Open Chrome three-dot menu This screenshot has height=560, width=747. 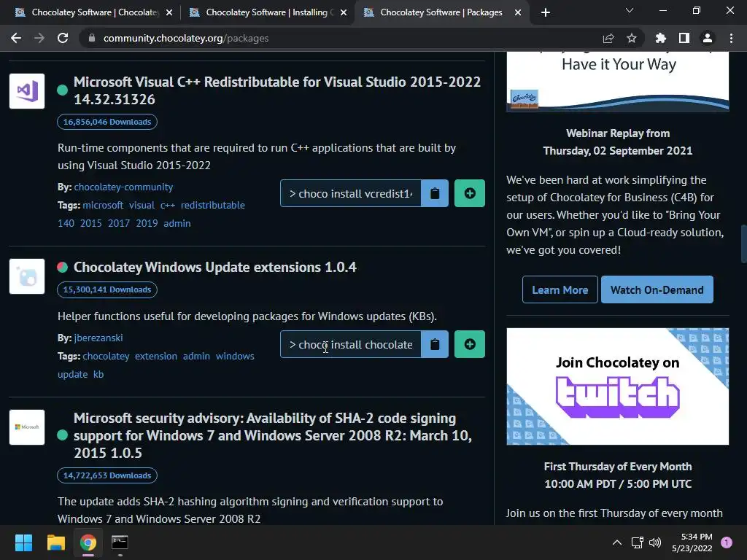(x=731, y=38)
